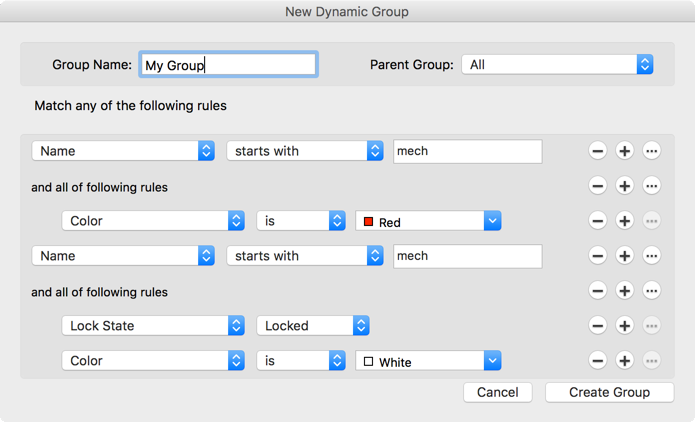The image size is (695, 422).
Task: Focus the Group Name text field
Action: pos(228,65)
